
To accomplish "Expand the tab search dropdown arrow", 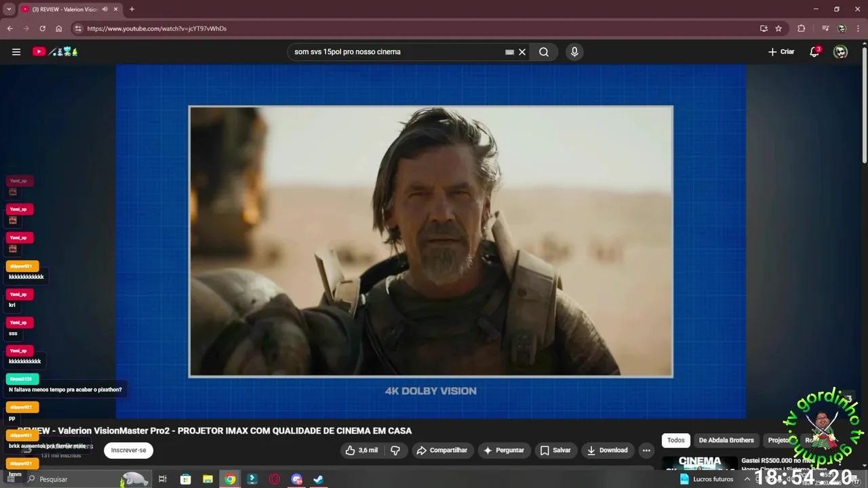I will [x=9, y=9].
